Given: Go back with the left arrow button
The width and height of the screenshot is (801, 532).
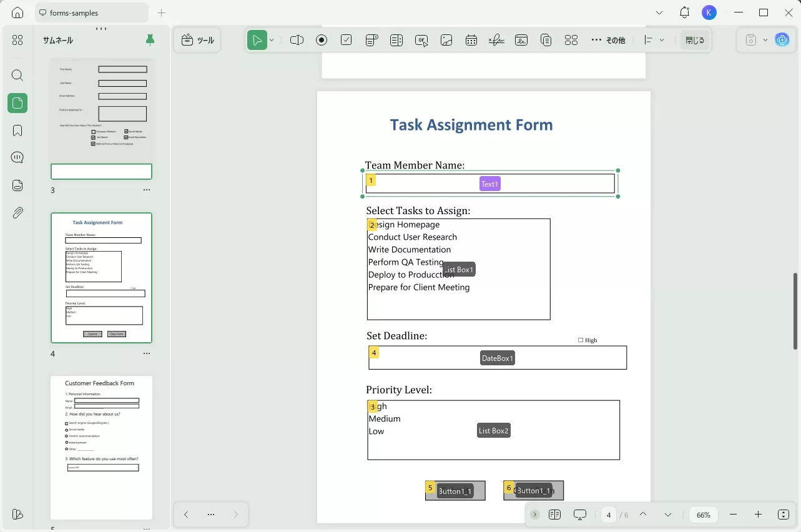Looking at the screenshot, I should point(186,515).
